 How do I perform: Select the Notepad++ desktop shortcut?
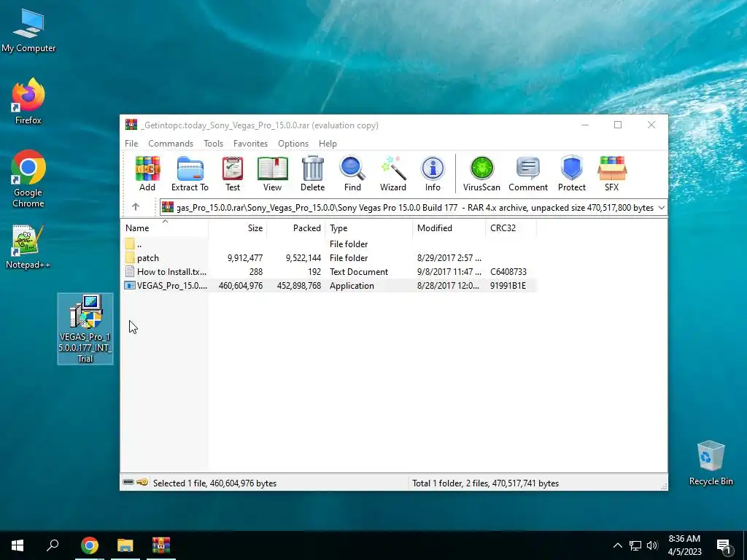(28, 246)
